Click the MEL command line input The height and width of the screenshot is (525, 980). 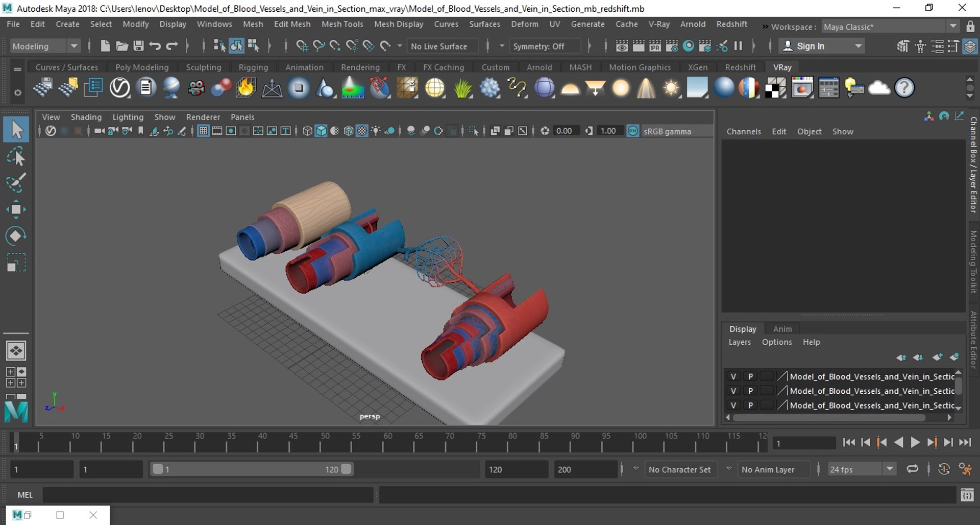coord(208,495)
